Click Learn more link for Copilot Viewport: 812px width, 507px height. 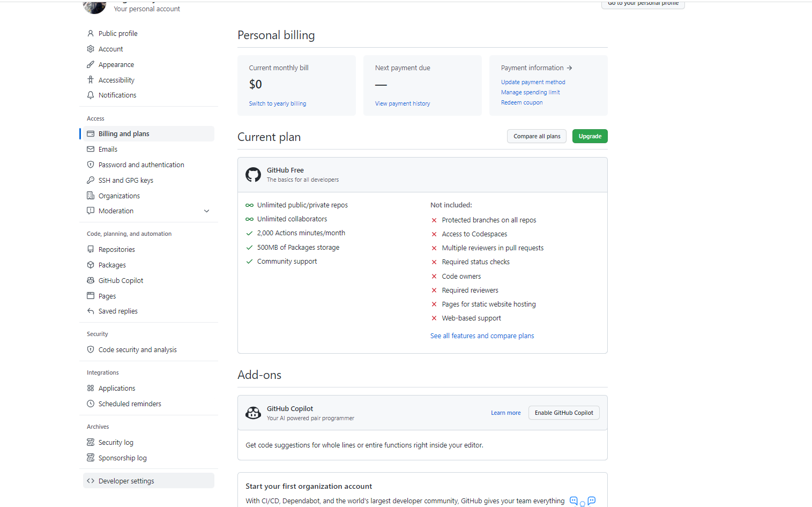[x=505, y=413]
